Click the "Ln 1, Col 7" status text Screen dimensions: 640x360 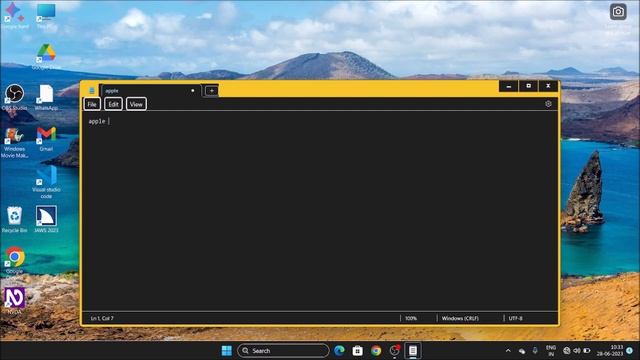point(102,318)
